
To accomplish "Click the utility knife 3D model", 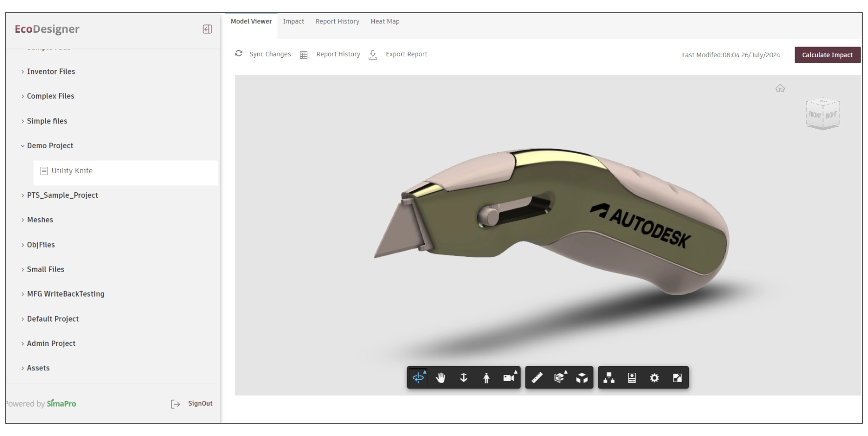I will point(552,222).
